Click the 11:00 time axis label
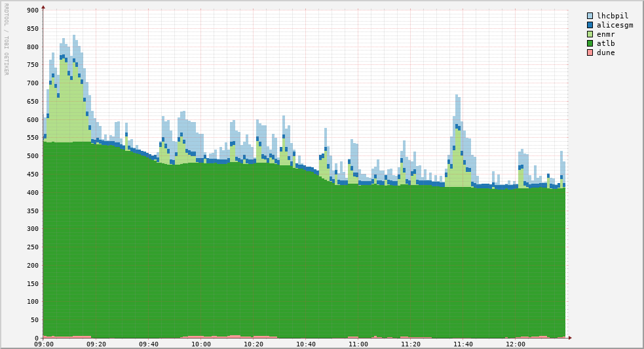644x349 pixels. 358,344
